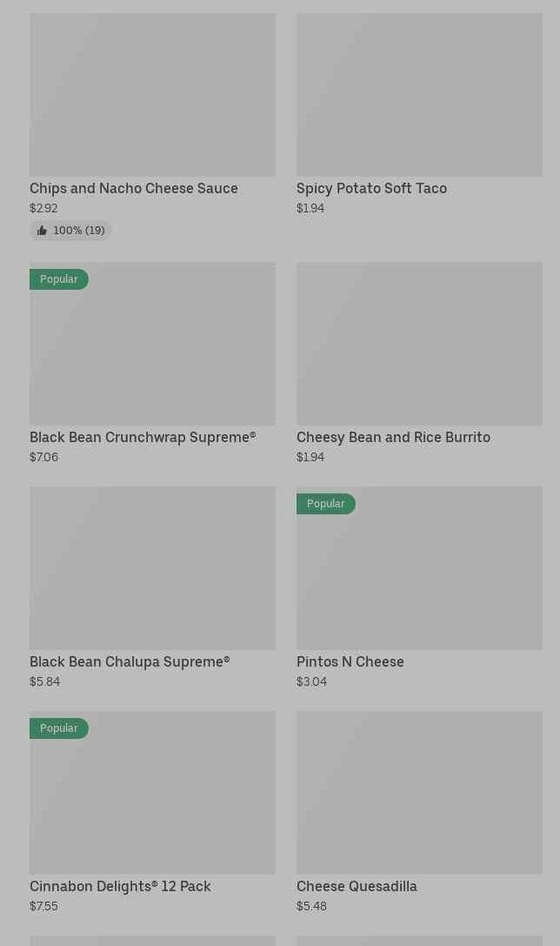Select the Cheesy Bean and Rice Burrito title
The height and width of the screenshot is (946, 560).
point(393,437)
